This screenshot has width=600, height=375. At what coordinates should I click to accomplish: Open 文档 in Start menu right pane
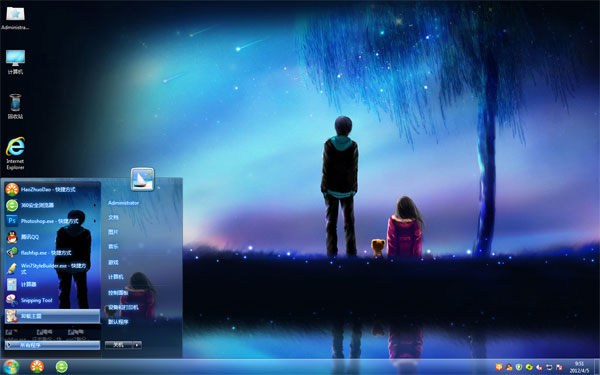point(113,217)
